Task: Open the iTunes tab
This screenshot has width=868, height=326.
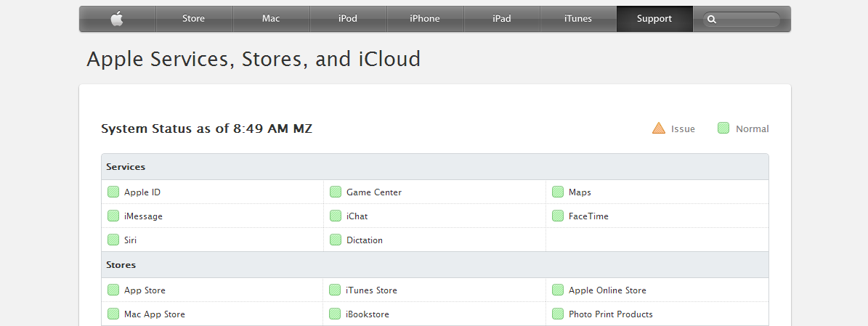Action: click(x=578, y=19)
